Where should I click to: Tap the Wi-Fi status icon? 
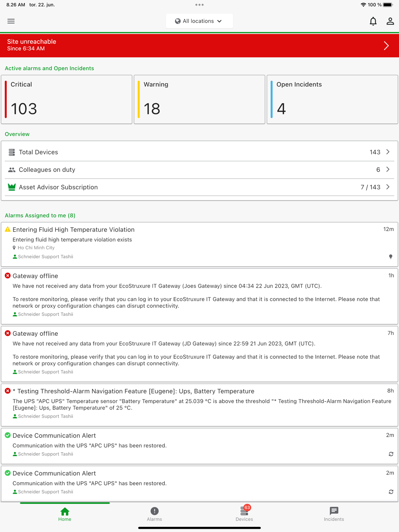coord(363,5)
